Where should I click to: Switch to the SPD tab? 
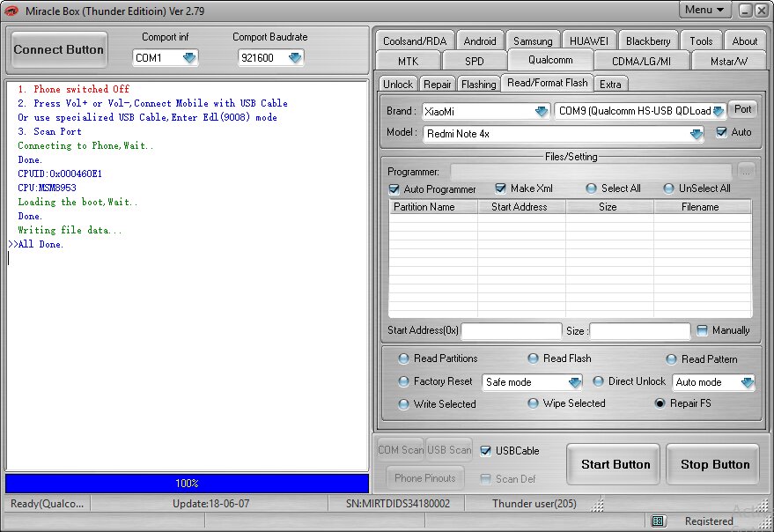point(475,62)
